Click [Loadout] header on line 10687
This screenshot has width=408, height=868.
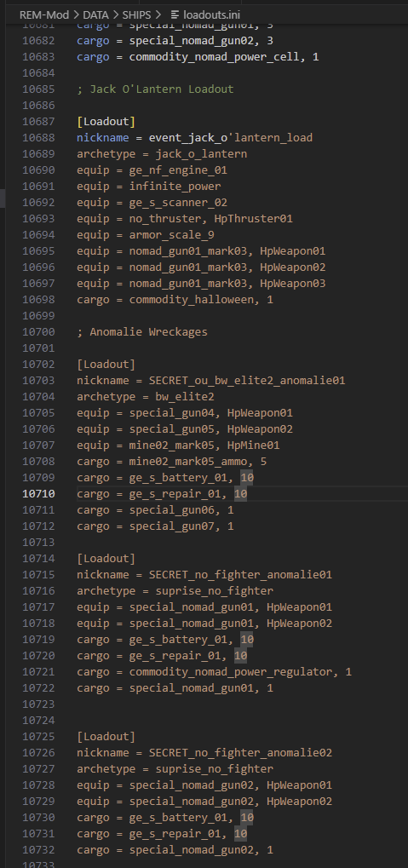[106, 121]
